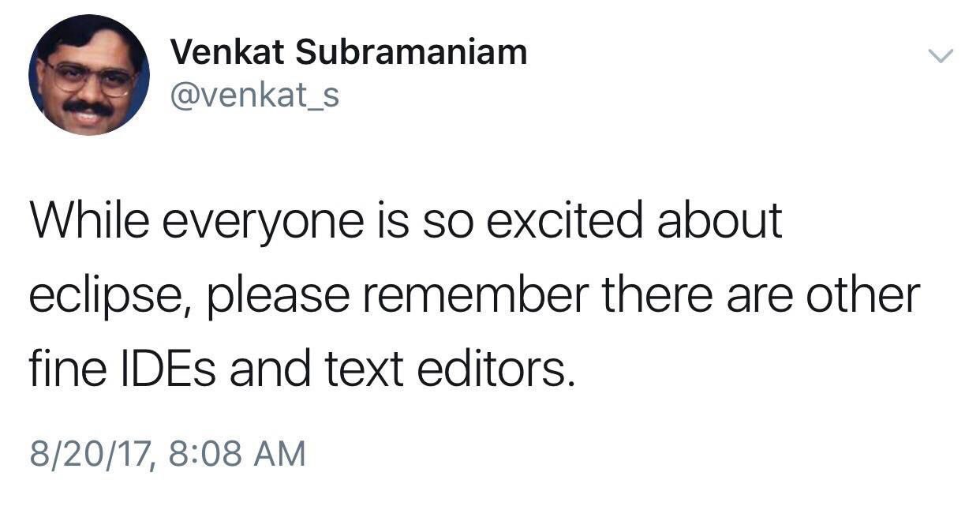Click the glasses-wearing profile picture

pos(95,75)
